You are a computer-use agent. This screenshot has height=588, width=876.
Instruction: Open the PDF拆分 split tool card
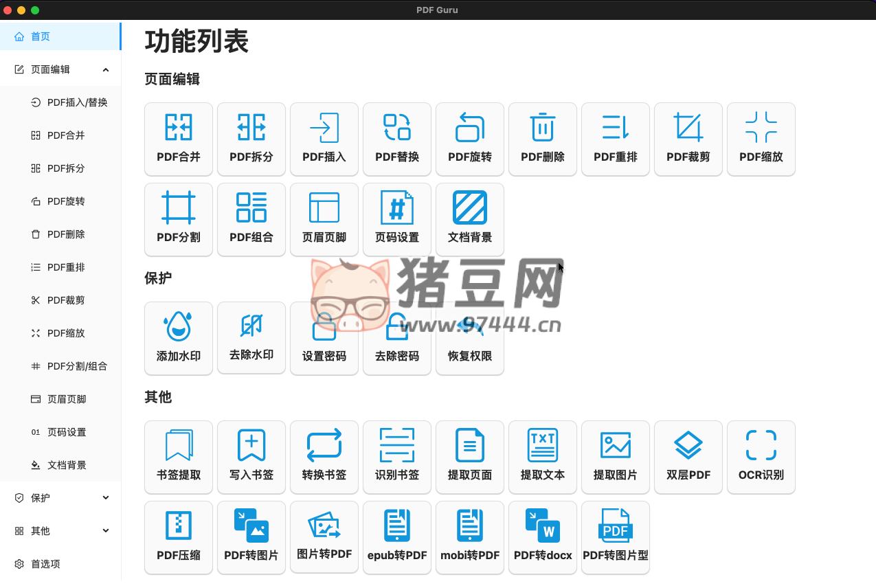[251, 139]
